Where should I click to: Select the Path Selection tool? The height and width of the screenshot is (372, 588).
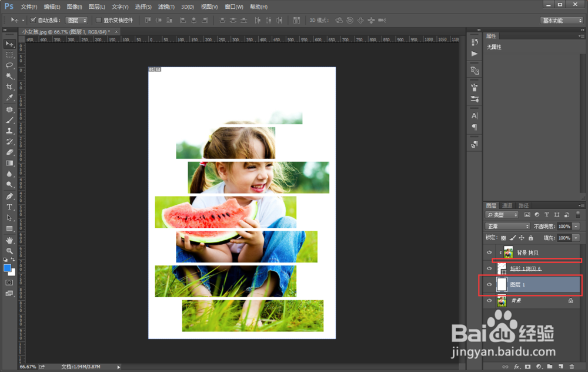9,218
